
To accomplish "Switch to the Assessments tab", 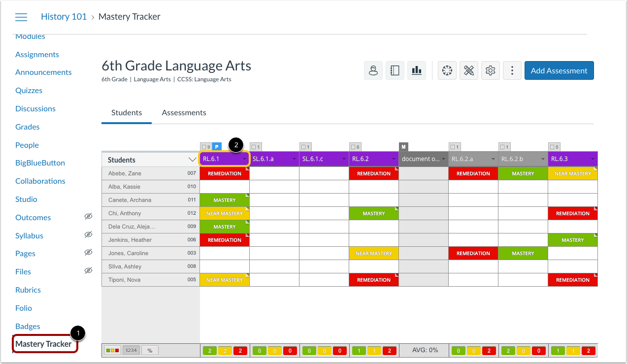I will pyautogui.click(x=184, y=112).
